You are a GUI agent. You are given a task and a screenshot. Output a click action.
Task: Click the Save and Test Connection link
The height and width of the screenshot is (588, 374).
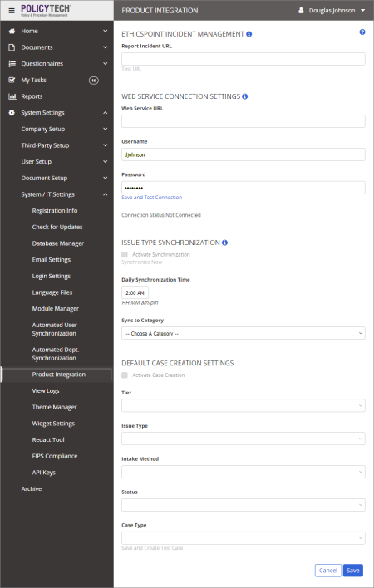(x=152, y=198)
